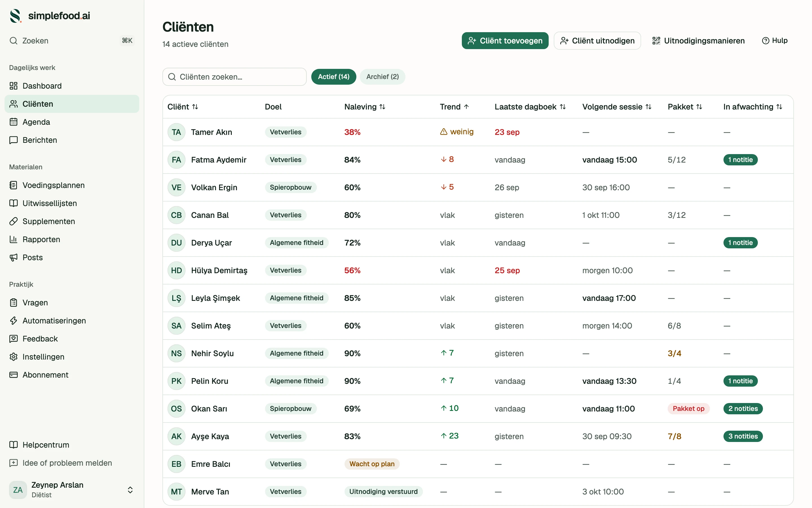Sort by the Pakket column
This screenshot has width=812, height=508.
coord(685,107)
